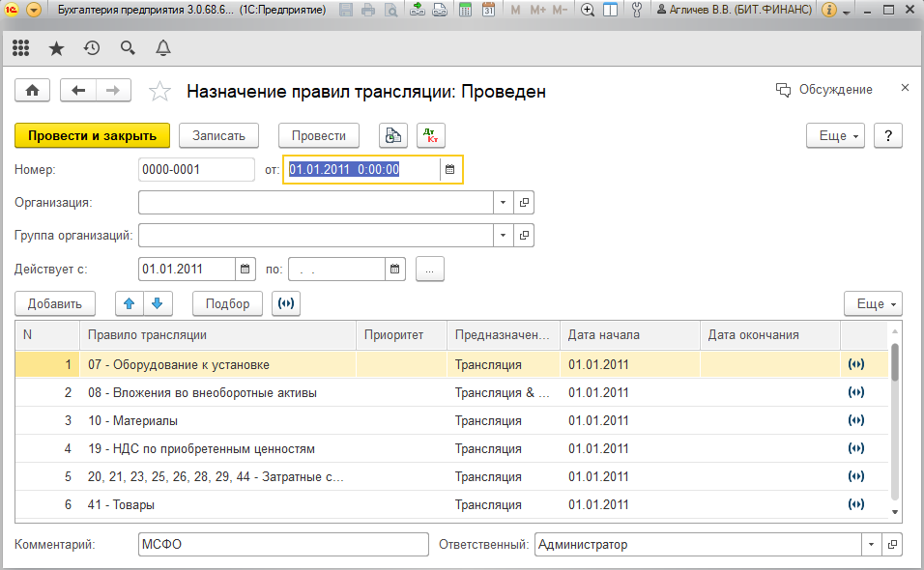924x570 pixels.
Task: Open the table Еще menu
Action: pos(873,303)
